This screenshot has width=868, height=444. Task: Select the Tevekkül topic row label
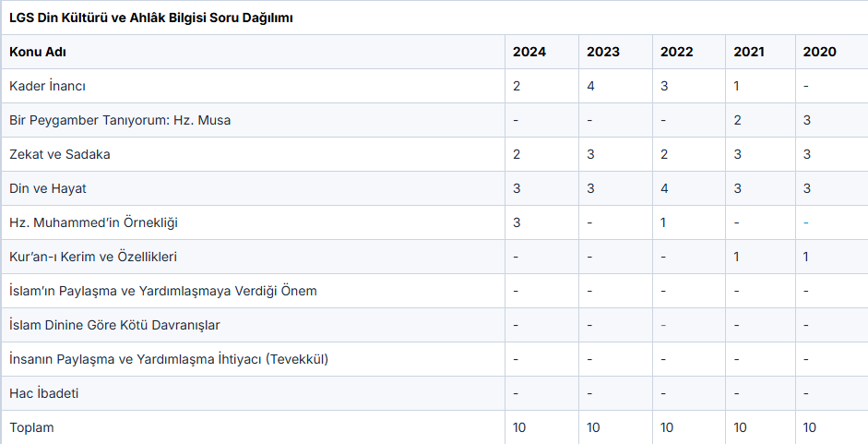point(169,359)
